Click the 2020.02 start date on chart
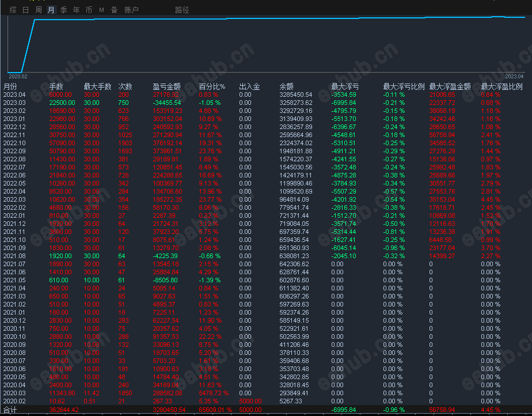This screenshot has width=532, height=416. click(x=17, y=75)
